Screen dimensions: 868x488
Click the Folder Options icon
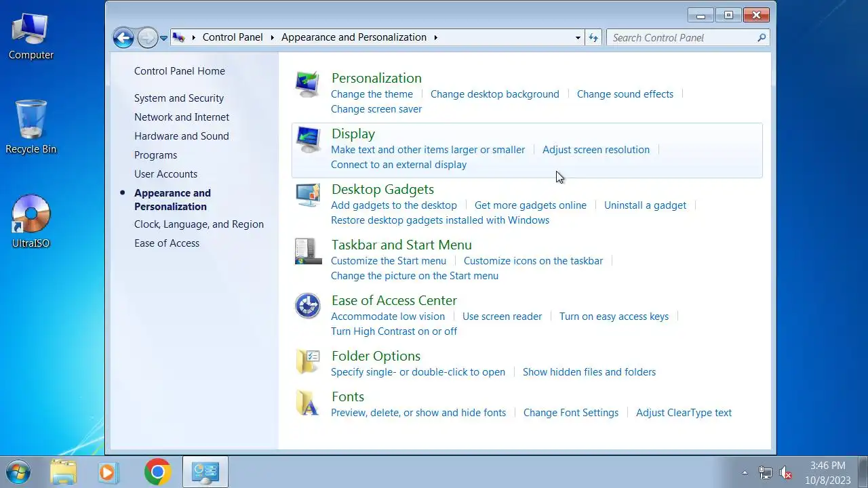pyautogui.click(x=308, y=361)
